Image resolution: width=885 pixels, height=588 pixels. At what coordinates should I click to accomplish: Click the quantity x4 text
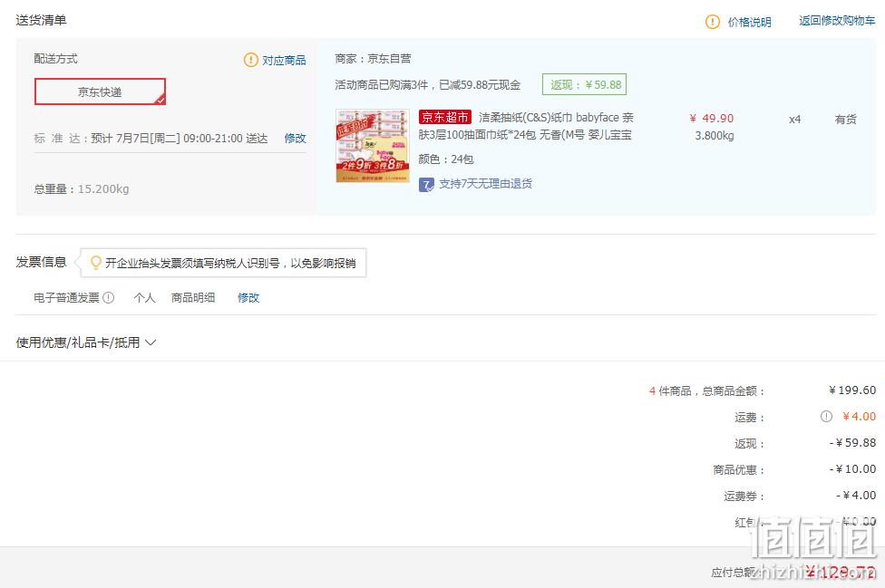pos(794,120)
